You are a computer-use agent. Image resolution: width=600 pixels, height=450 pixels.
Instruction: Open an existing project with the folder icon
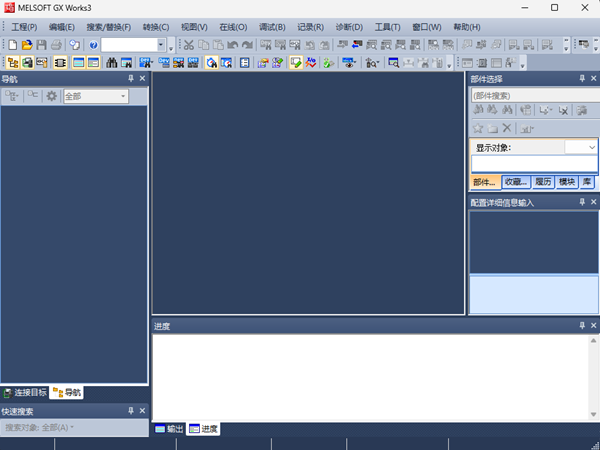click(27, 45)
